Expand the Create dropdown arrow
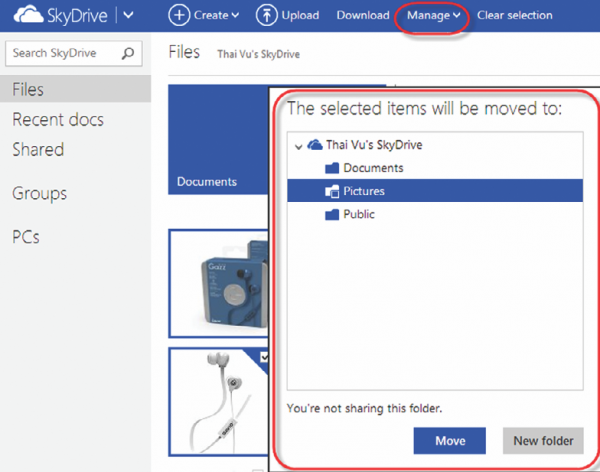This screenshot has height=472, width=600. point(235,15)
